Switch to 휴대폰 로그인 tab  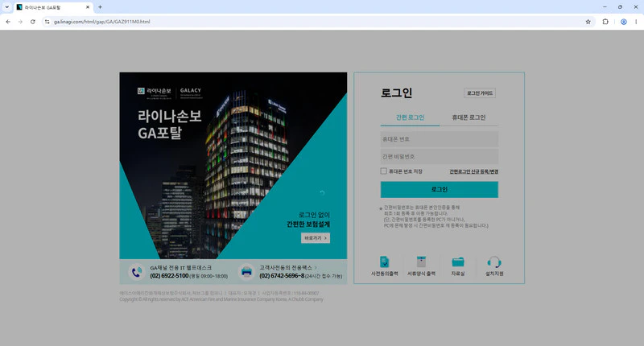(469, 117)
